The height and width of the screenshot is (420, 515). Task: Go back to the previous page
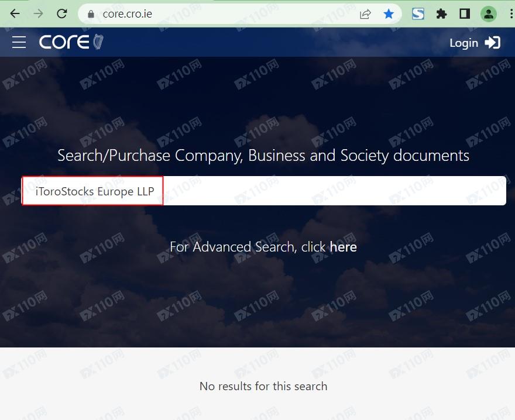(x=15, y=14)
